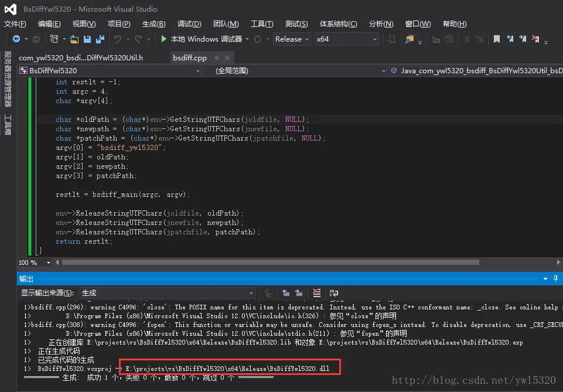
Task: Open the 测试(S) menu
Action: click(296, 24)
